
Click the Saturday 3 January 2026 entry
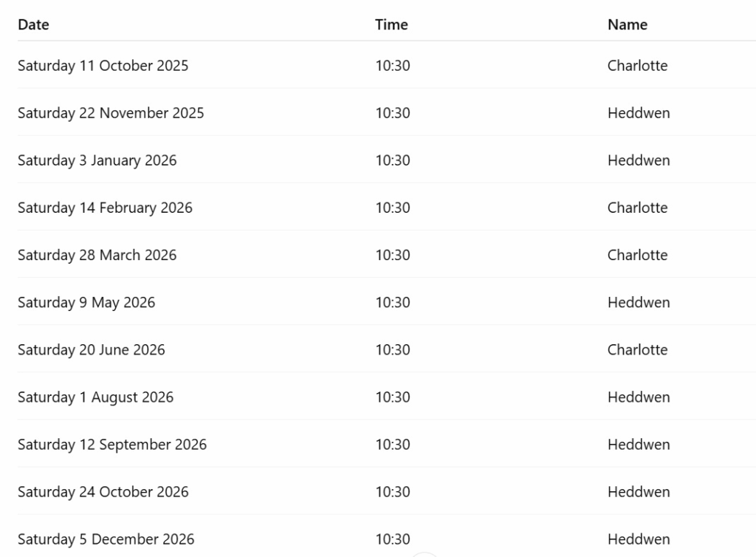(x=97, y=160)
